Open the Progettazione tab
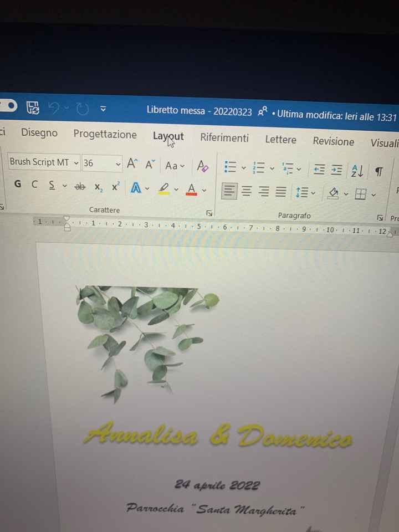 pos(105,134)
